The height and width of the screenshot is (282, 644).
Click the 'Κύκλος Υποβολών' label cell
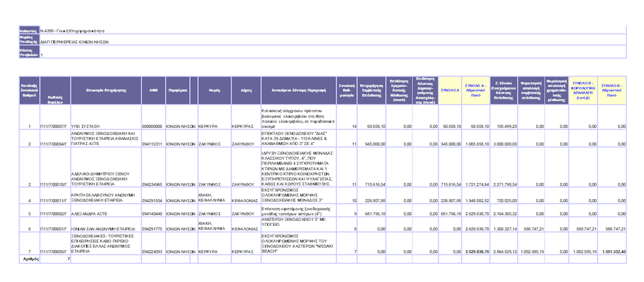point(29,52)
